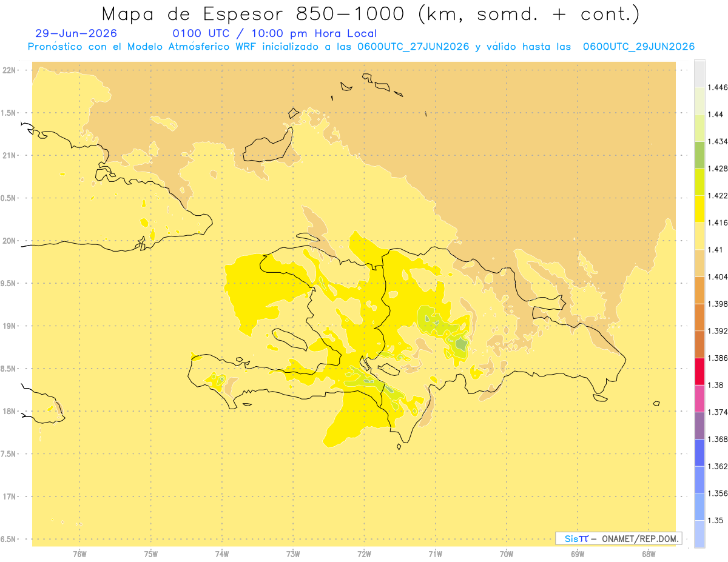Click the legend value 1.41

[x=716, y=250]
